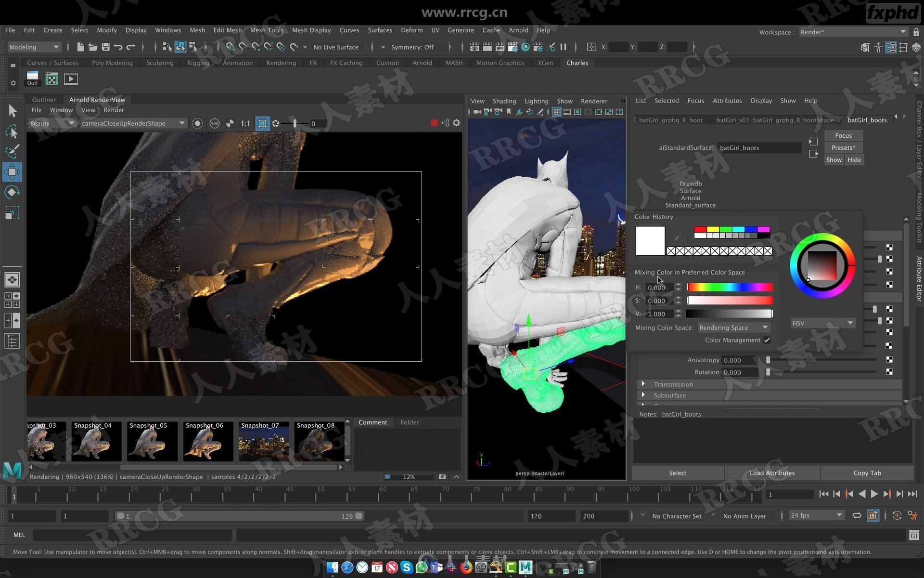
Task: Toggle playback loop button
Action: click(x=857, y=516)
